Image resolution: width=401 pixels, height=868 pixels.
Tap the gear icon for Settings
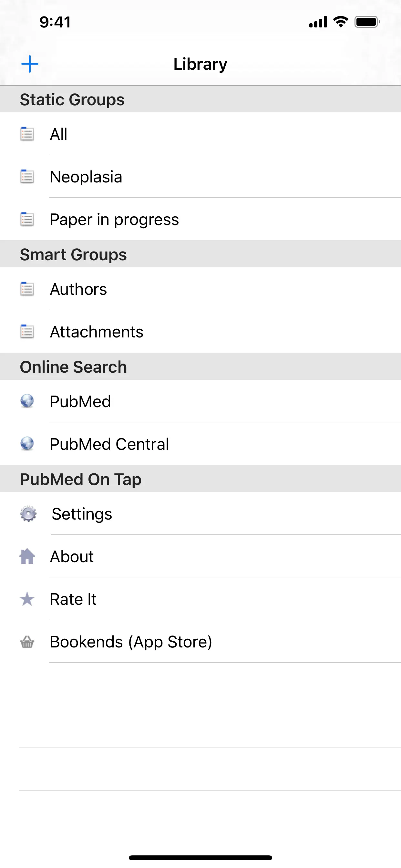pos(28,513)
